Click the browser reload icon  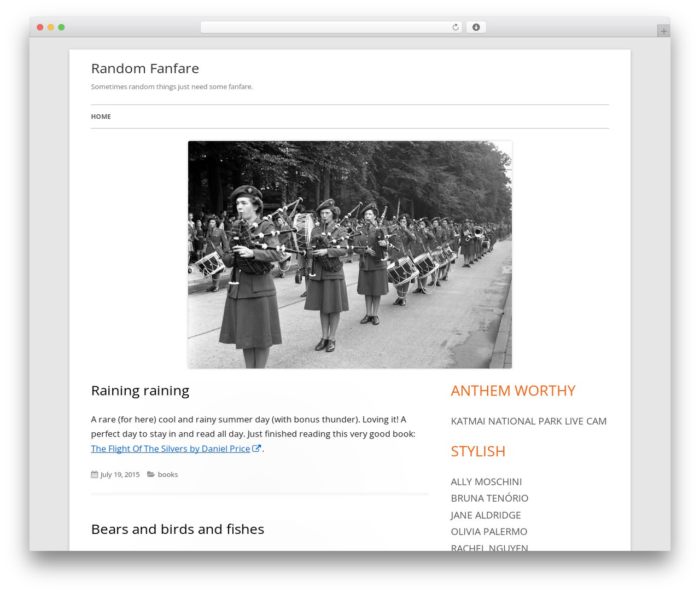point(455,27)
